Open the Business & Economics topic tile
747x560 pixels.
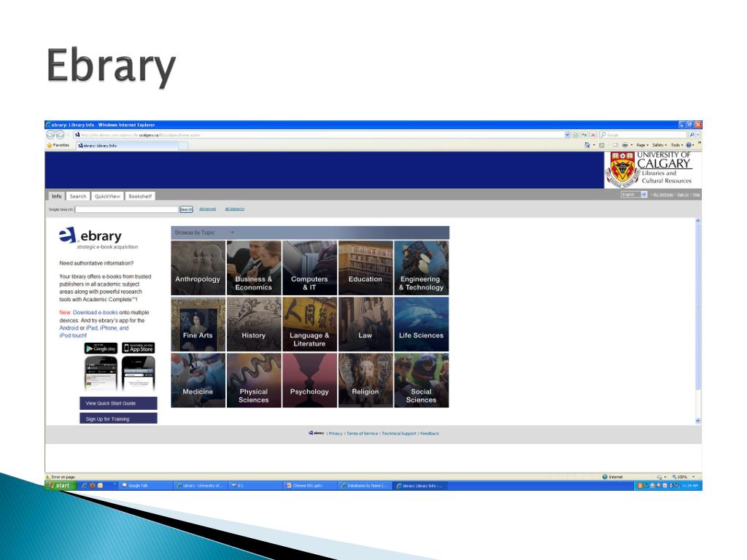[254, 268]
